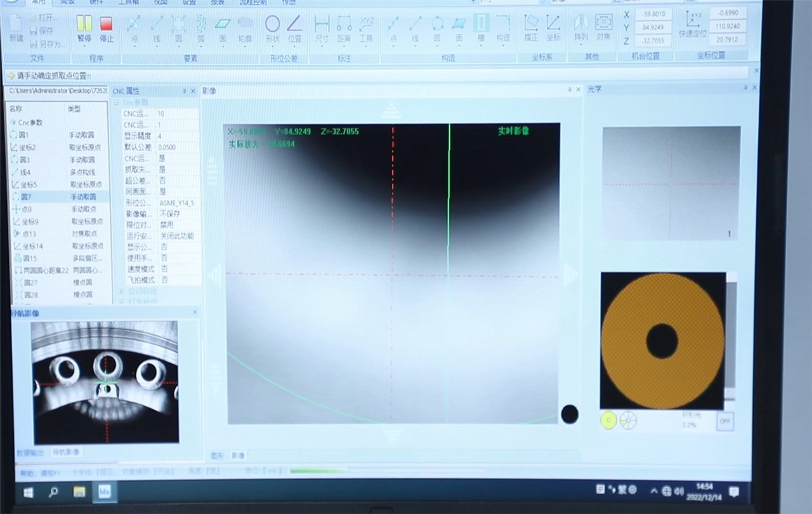The height and width of the screenshot is (514, 812).
Task: Click the 新建 new file icon
Action: [x=16, y=27]
